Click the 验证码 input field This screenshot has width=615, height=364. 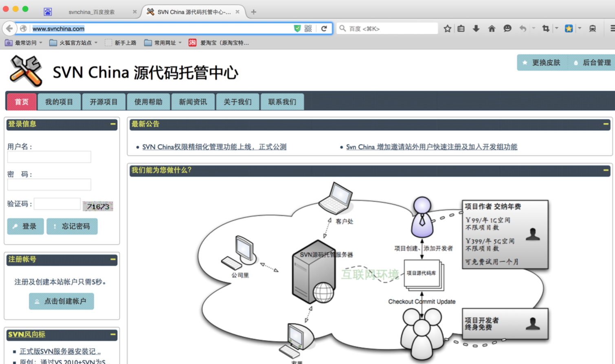[x=57, y=204]
